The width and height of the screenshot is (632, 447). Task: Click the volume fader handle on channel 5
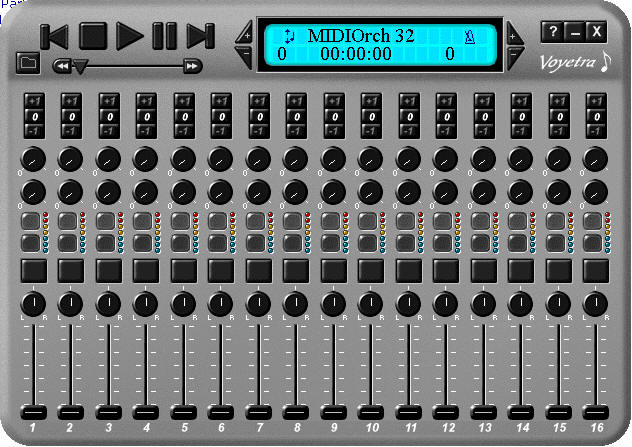183,412
